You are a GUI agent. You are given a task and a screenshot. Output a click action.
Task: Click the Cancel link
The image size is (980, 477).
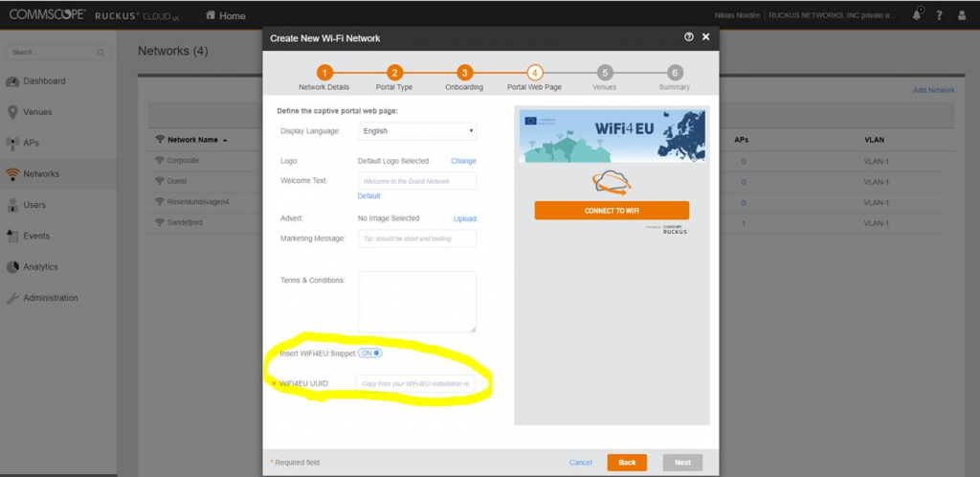[581, 462]
